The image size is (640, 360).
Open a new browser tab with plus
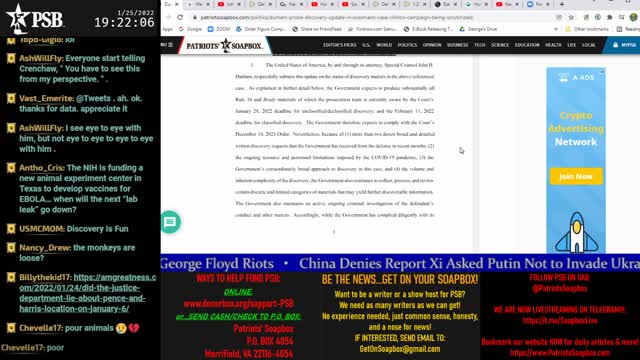point(562,4)
